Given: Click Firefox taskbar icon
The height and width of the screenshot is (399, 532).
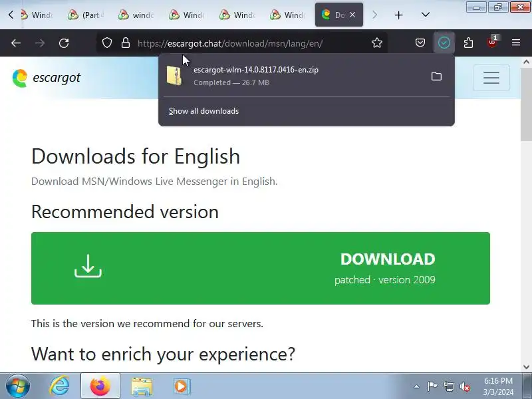Looking at the screenshot, I should (100, 386).
